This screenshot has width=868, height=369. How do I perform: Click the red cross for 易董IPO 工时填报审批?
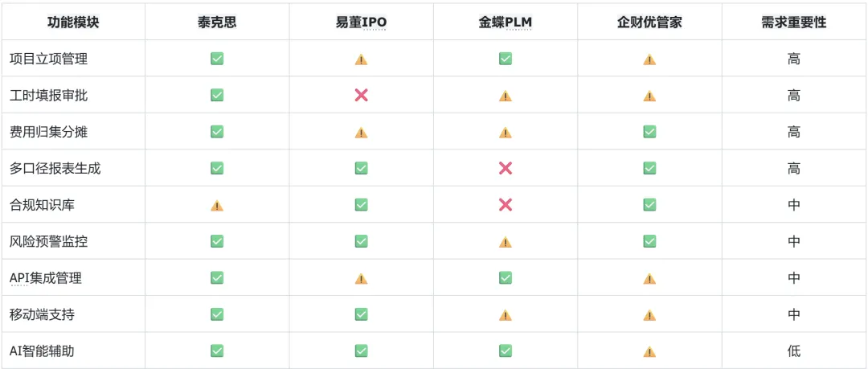tap(361, 95)
